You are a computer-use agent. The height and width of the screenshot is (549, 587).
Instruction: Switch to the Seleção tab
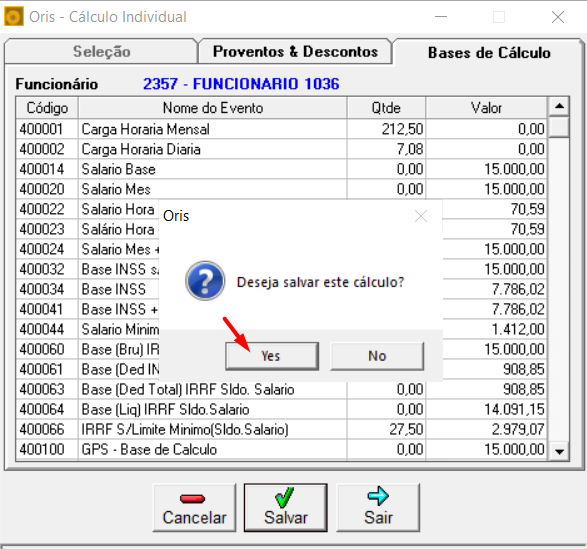101,51
